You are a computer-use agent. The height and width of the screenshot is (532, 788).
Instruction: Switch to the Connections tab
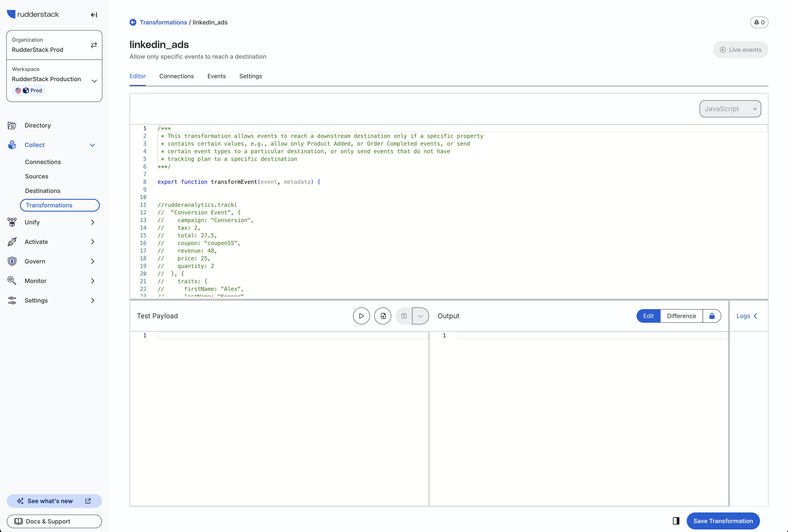pyautogui.click(x=176, y=76)
